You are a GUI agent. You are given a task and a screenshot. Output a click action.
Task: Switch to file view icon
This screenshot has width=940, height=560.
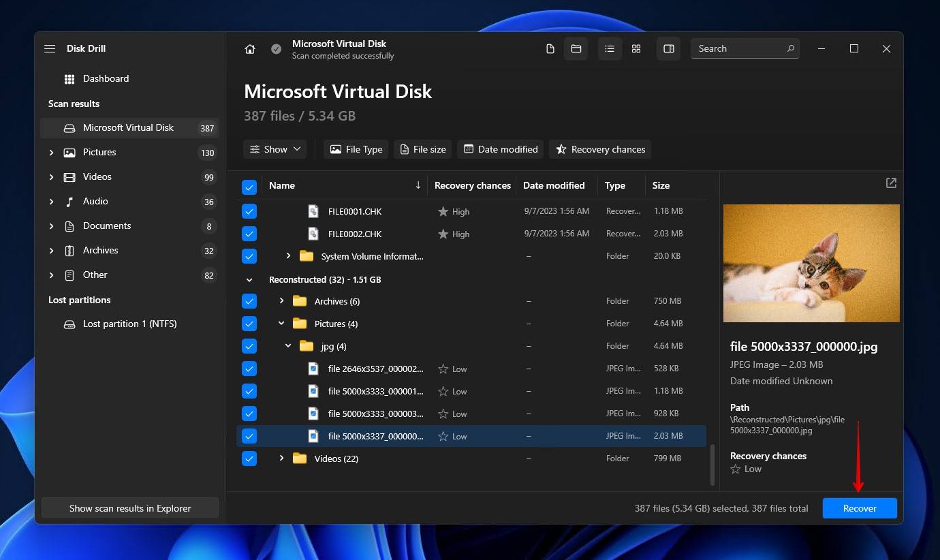click(x=550, y=49)
